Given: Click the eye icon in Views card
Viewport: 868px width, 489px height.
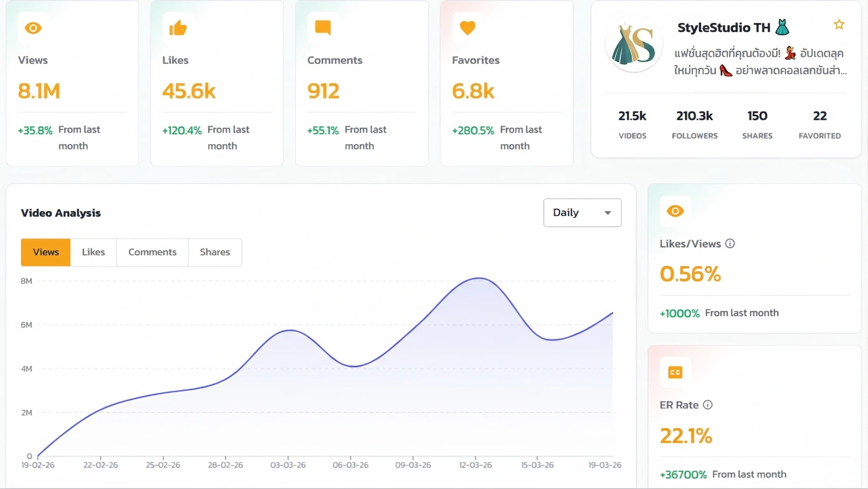Looking at the screenshot, I should point(33,28).
